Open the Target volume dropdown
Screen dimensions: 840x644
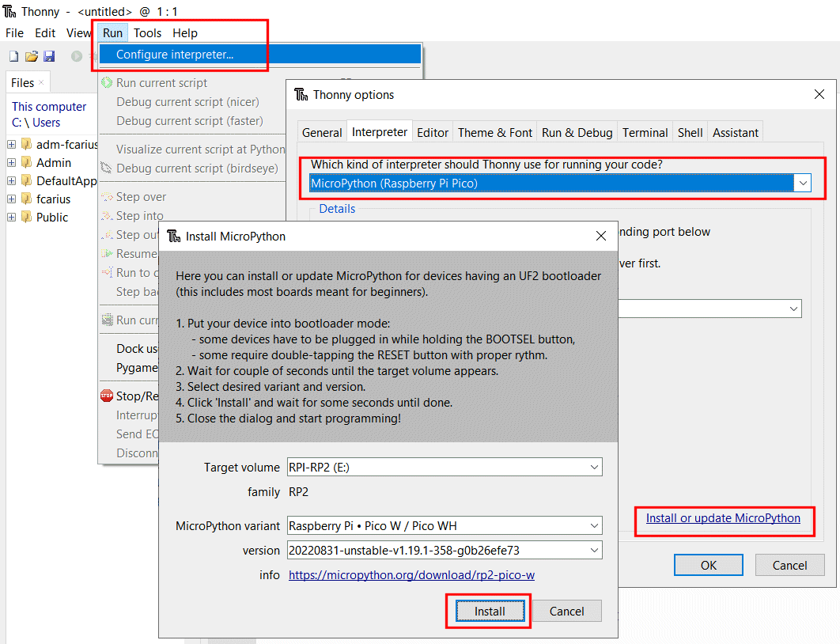(x=594, y=468)
